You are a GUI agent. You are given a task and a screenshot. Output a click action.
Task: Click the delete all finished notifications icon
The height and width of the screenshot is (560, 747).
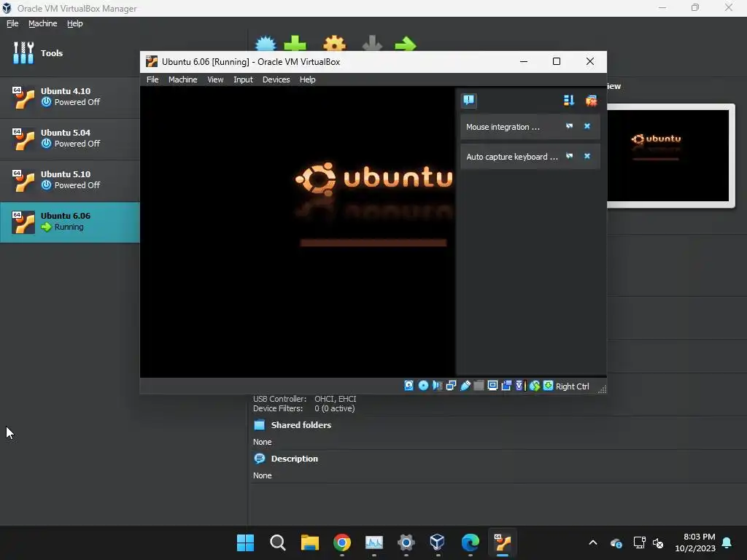coord(591,100)
